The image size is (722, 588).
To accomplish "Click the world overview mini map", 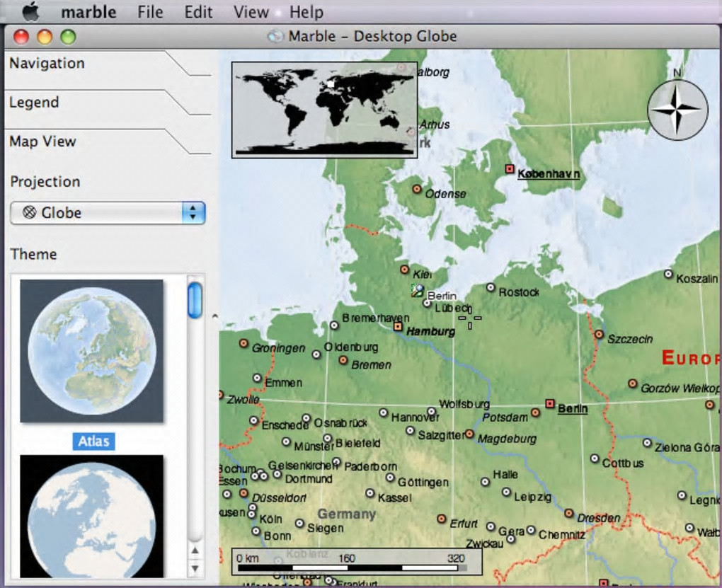I will point(325,110).
